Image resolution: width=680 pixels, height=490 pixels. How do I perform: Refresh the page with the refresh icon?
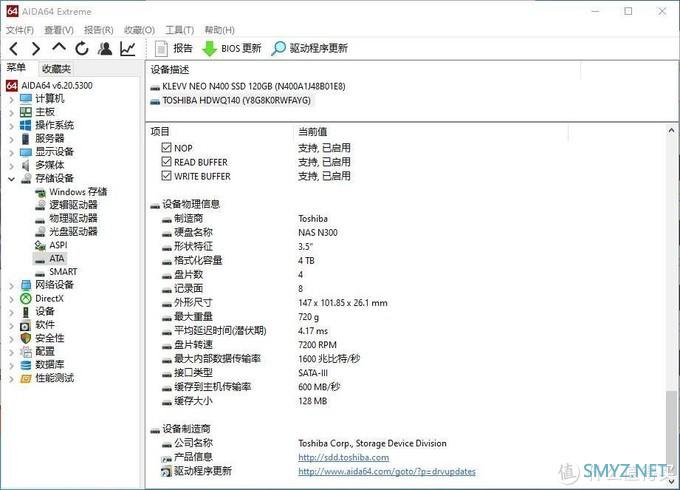(x=82, y=49)
